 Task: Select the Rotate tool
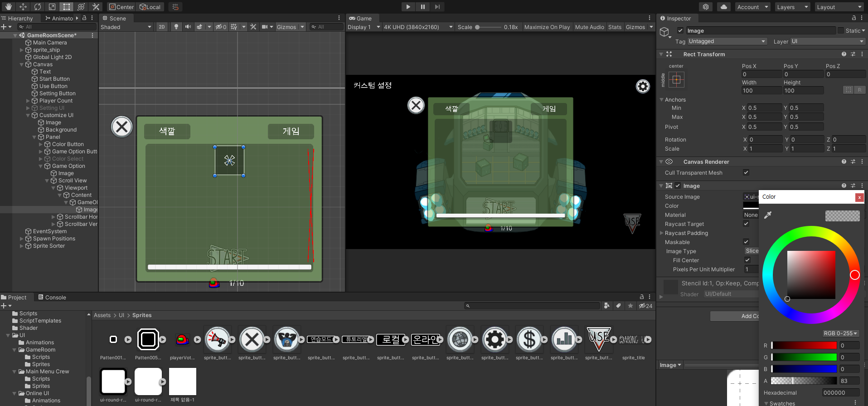pos(38,7)
